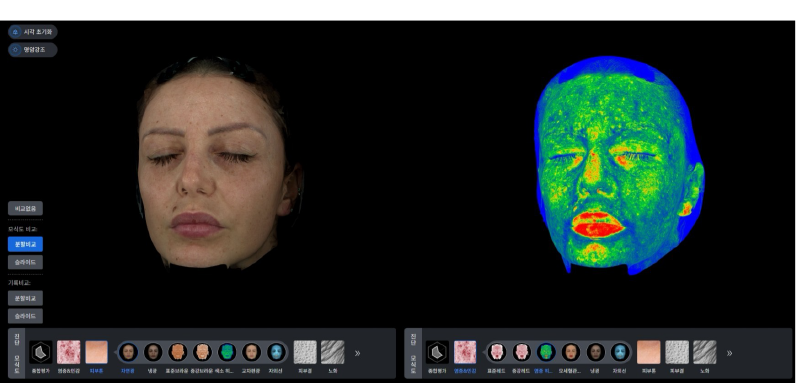Select the 비교없음 no-comparison button
796x383 pixels.
[25, 208]
